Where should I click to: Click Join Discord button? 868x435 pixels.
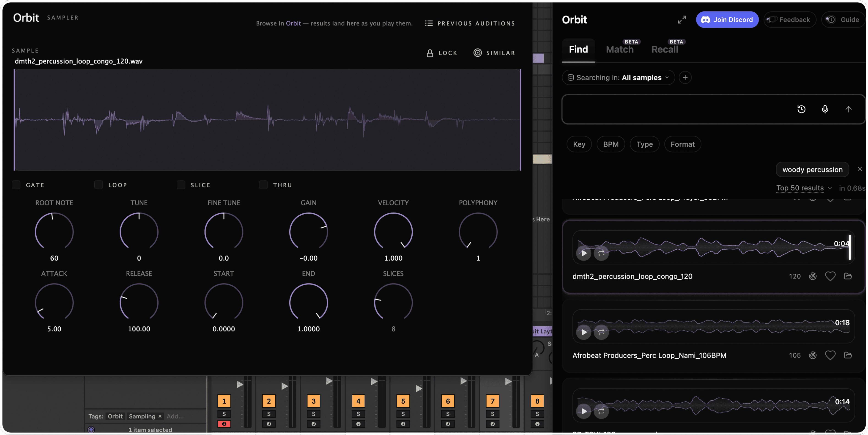pyautogui.click(x=727, y=19)
